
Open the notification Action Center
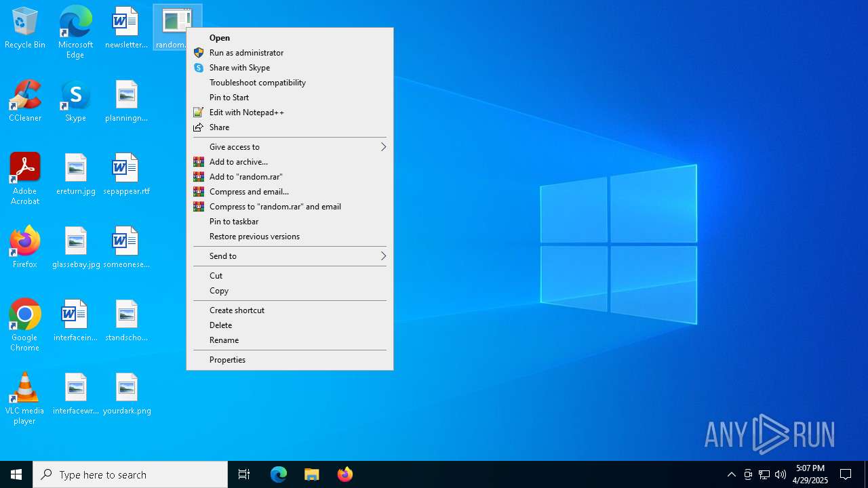846,474
